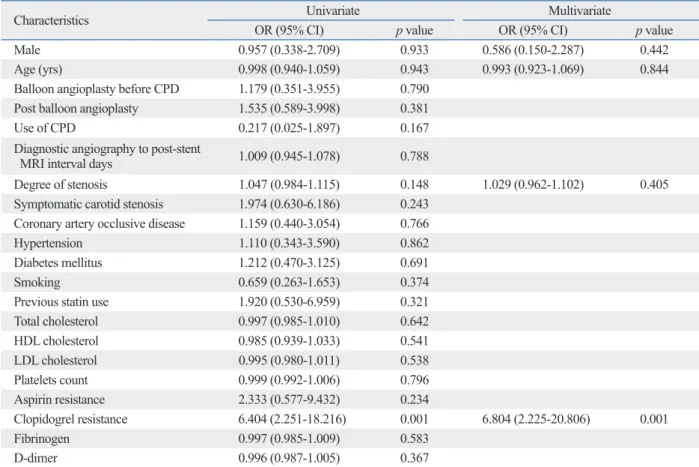Select the value '0.997 (0.985-1.009)'
699x467 pixels.
pyautogui.click(x=289, y=439)
